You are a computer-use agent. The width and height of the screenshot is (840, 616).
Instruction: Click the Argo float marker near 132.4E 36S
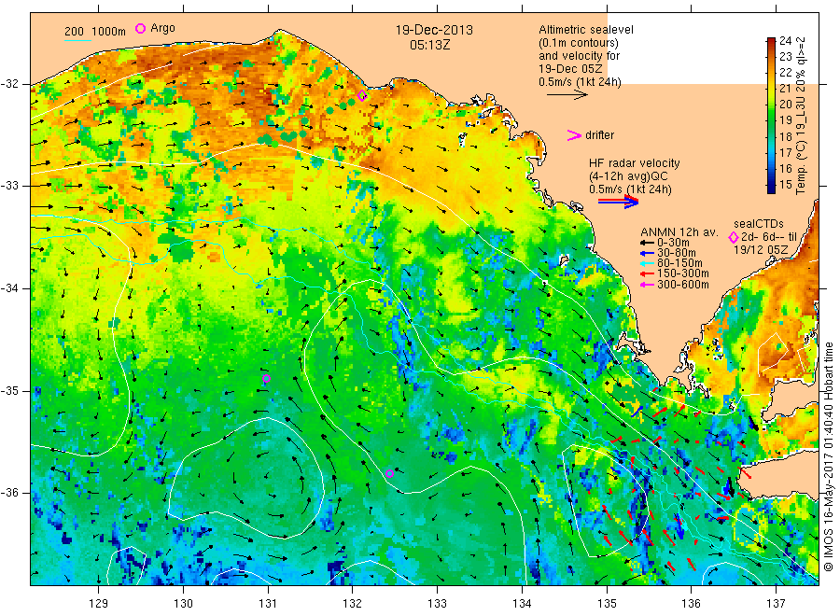click(389, 473)
